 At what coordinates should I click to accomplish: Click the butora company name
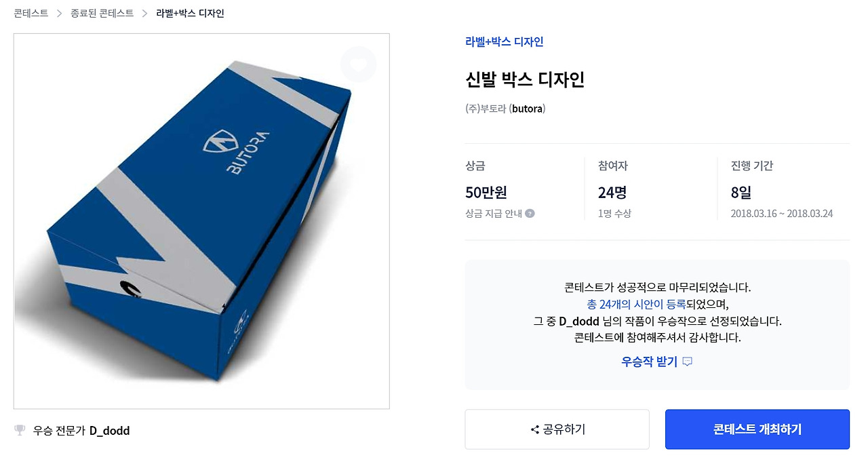(527, 109)
